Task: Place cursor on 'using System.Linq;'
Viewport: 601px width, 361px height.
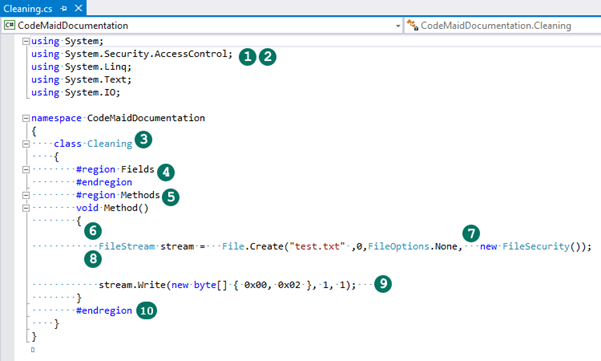Action: 81,67
